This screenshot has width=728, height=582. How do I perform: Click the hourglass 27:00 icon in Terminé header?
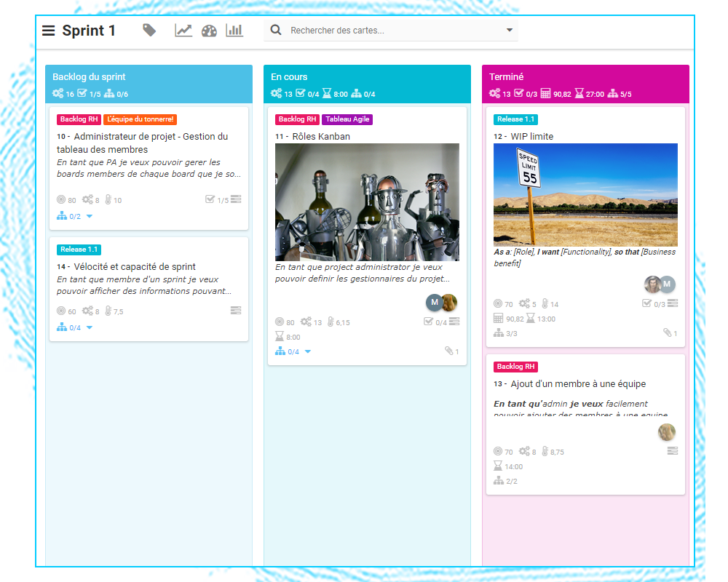579,93
